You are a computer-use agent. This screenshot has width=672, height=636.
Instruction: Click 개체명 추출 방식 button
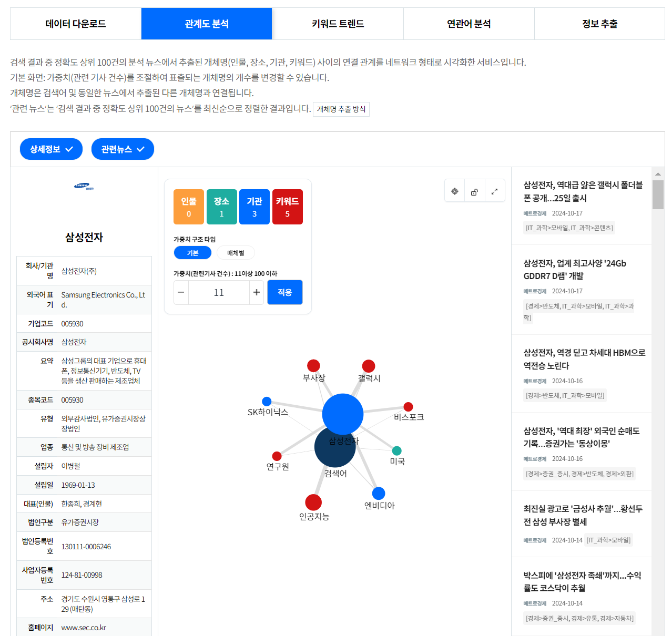tap(341, 109)
